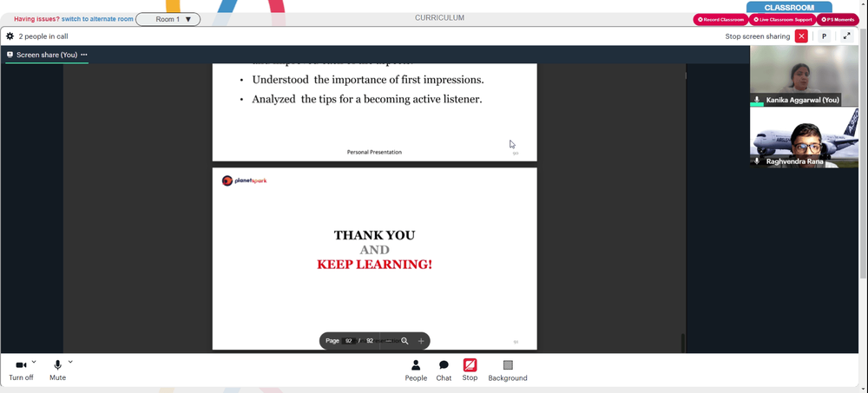868x393 pixels.
Task: Click Raghvendra Rana's microphone indicator
Action: 757,161
